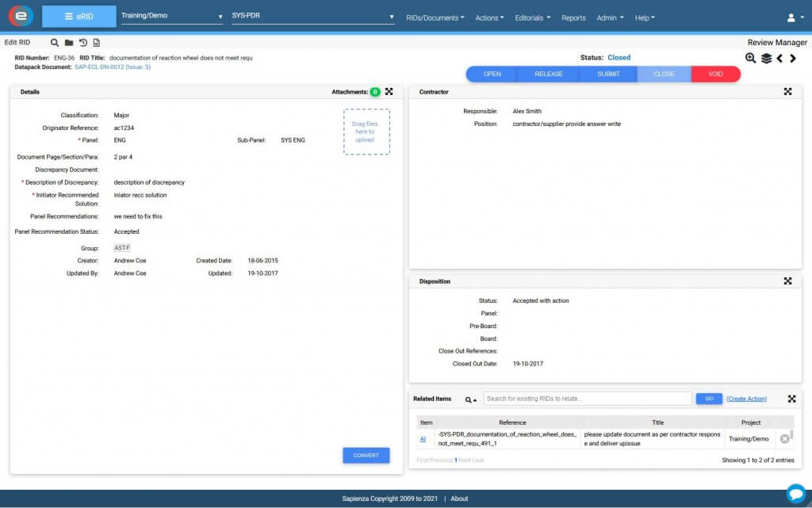
Task: Open the Reports menu item
Action: (573, 17)
